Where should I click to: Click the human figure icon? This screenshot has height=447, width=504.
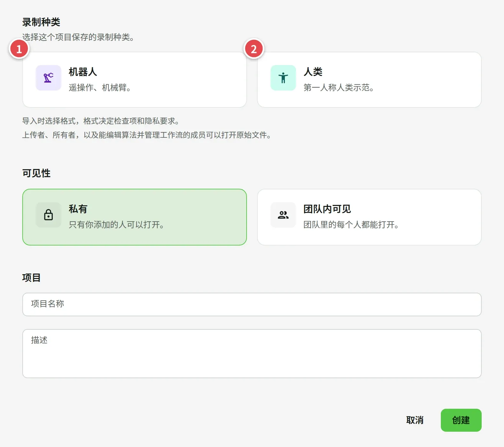coord(283,78)
